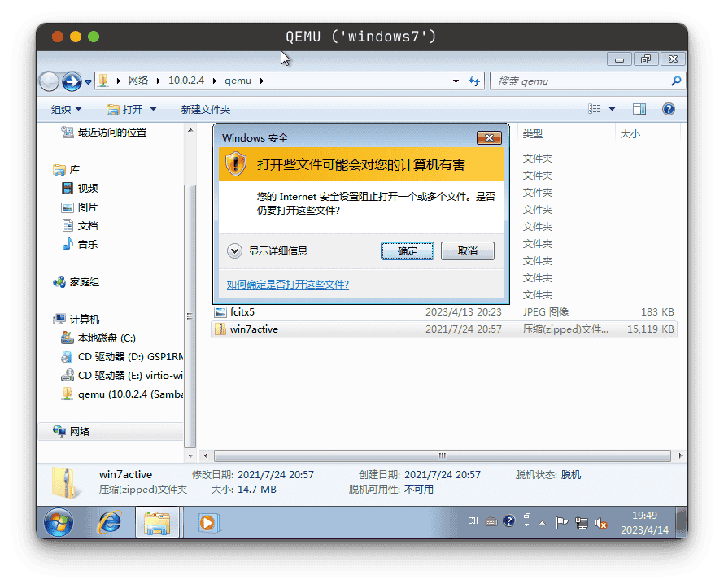Open CD 驱动器 (E:) virtio-win

coord(122,376)
